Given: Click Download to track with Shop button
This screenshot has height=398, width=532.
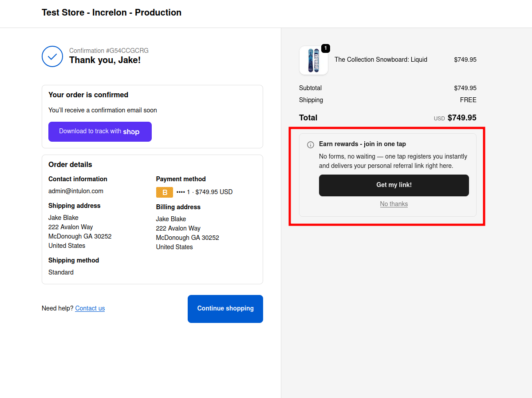Looking at the screenshot, I should 100,132.
